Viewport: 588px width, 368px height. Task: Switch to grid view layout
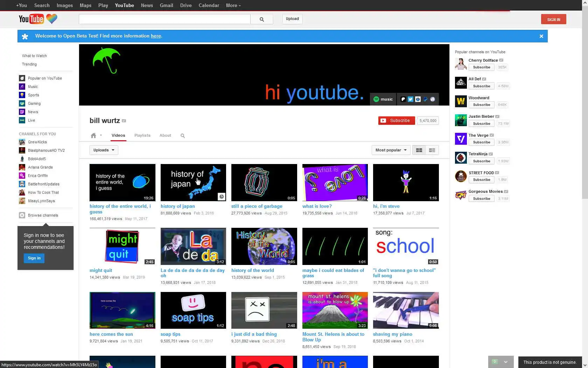419,150
